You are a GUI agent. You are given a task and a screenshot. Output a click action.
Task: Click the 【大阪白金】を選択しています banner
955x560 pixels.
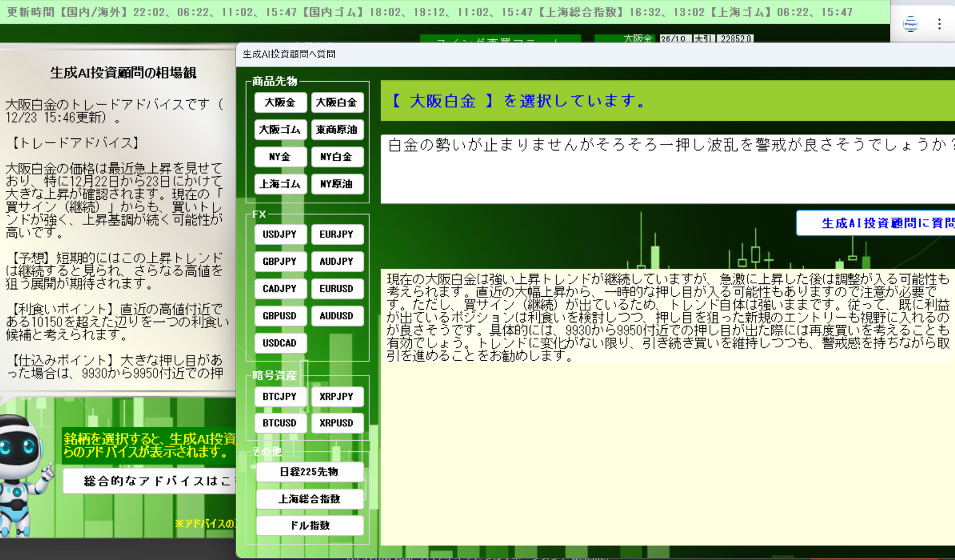coord(668,101)
